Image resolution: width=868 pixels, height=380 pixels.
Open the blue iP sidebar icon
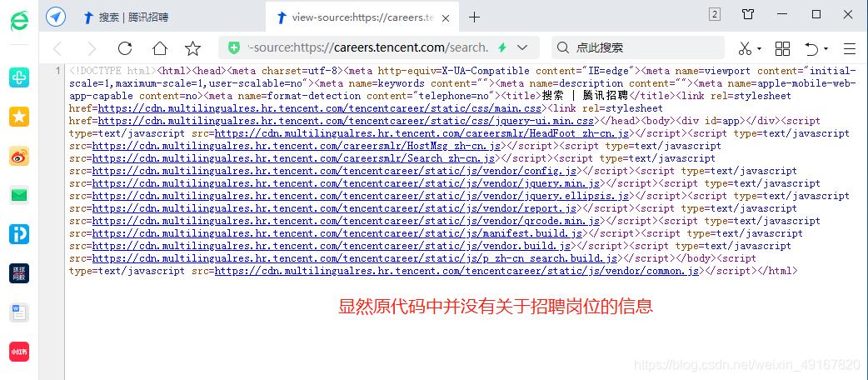(x=19, y=234)
